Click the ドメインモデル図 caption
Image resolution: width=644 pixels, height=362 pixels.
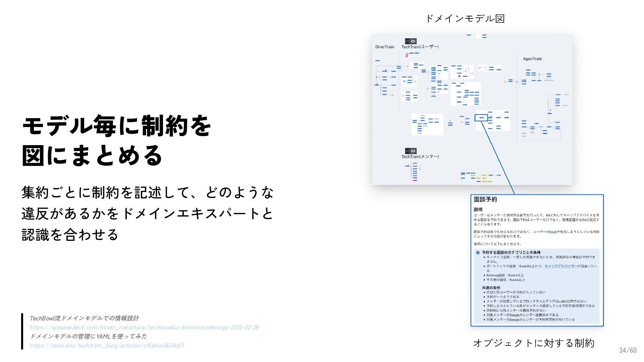point(465,18)
